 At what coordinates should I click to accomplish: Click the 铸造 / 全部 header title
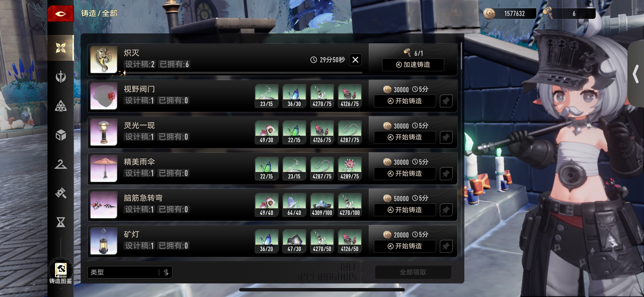[99, 13]
